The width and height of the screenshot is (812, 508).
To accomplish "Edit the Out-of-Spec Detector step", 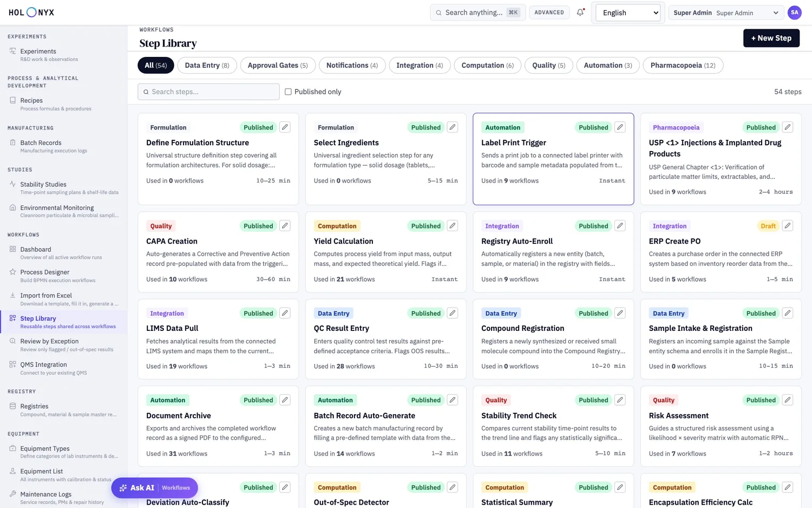I will [453, 487].
